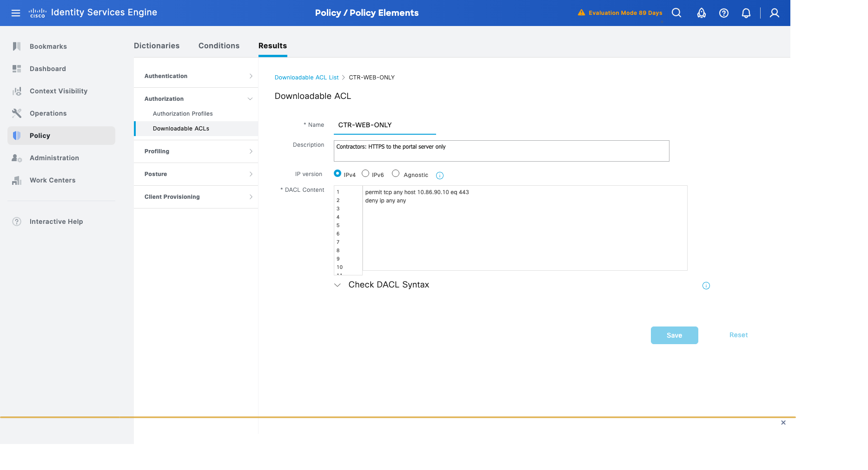Screen dimensions: 868x470
Task: Click the Work Centers sidebar icon
Action: (x=17, y=180)
